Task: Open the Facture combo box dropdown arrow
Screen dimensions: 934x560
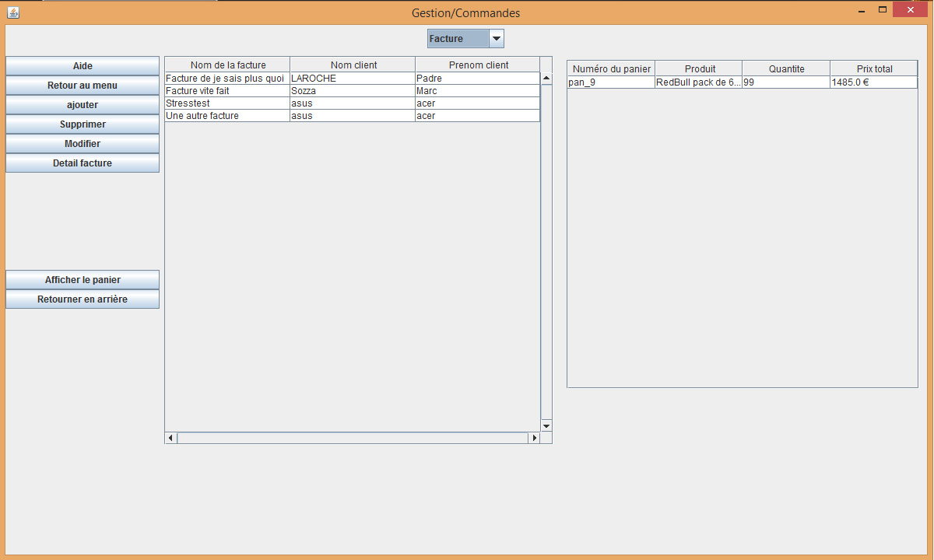Action: [x=496, y=39]
